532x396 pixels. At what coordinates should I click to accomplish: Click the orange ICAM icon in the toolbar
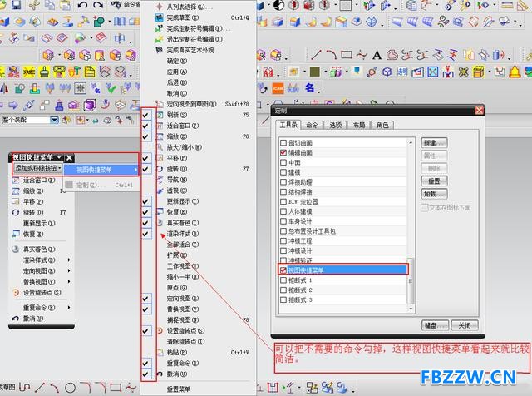pyautogui.click(x=278, y=88)
